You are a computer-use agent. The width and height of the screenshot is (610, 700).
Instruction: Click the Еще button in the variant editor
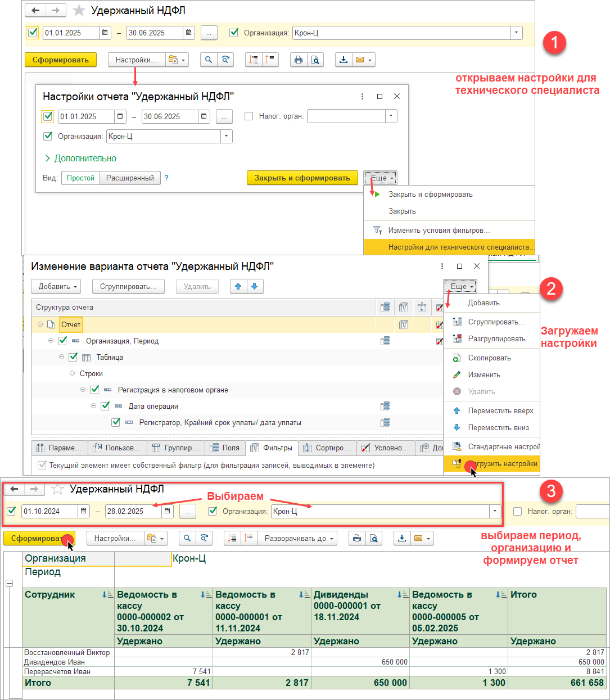tap(460, 286)
